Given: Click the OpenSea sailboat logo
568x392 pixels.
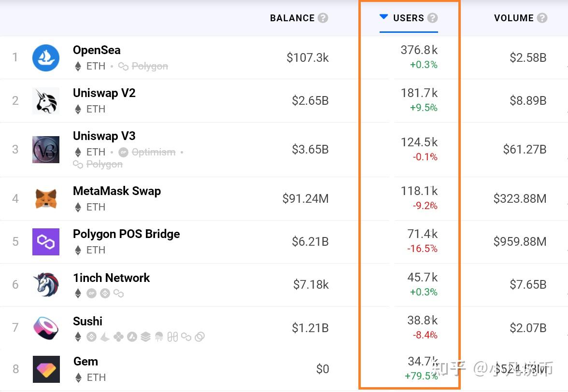Looking at the screenshot, I should pos(46,57).
